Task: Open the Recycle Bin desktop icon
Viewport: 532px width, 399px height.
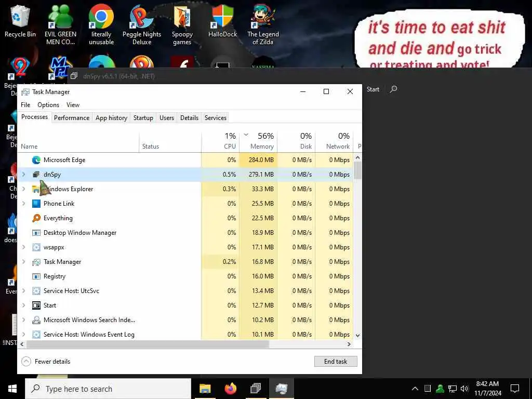Action: (20, 21)
